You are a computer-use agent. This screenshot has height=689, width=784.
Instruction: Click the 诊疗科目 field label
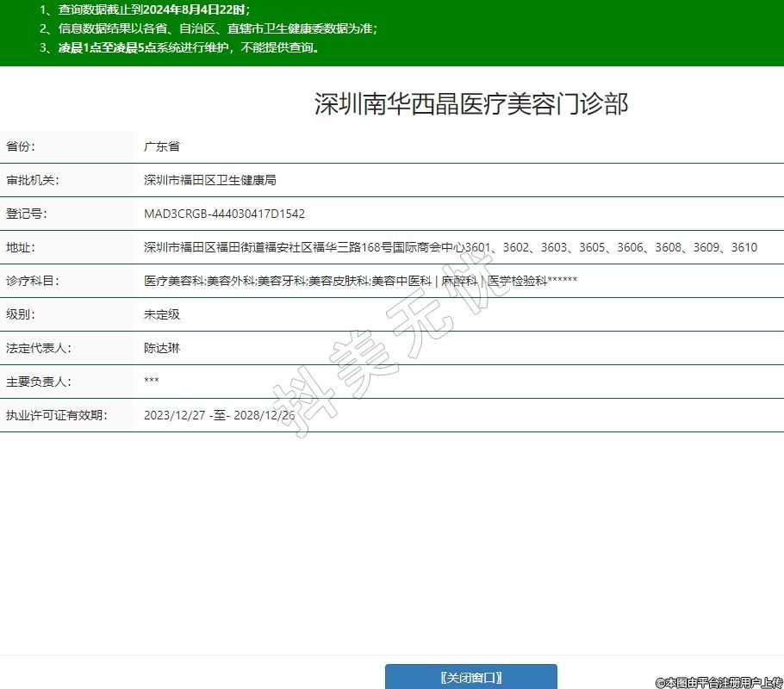coord(32,281)
